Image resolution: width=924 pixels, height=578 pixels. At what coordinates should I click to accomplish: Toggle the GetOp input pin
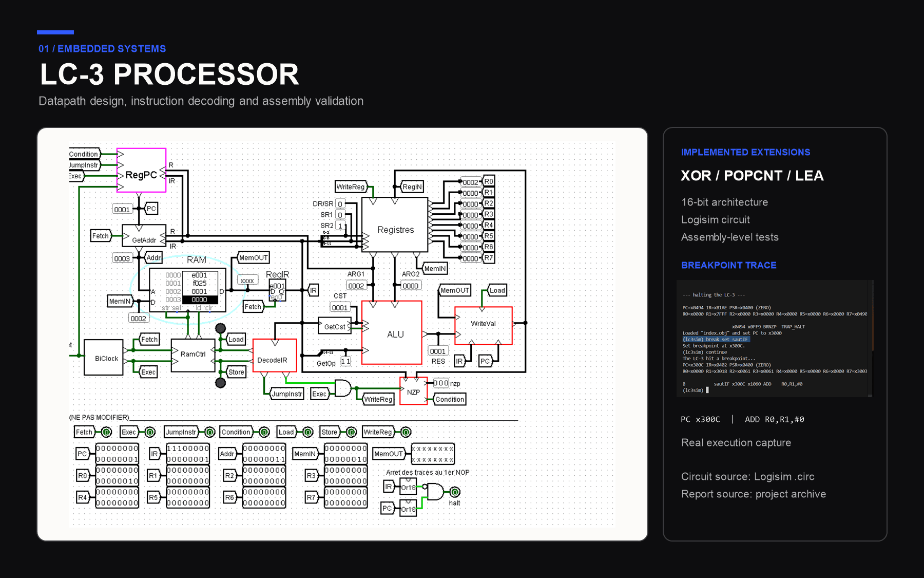[345, 362]
